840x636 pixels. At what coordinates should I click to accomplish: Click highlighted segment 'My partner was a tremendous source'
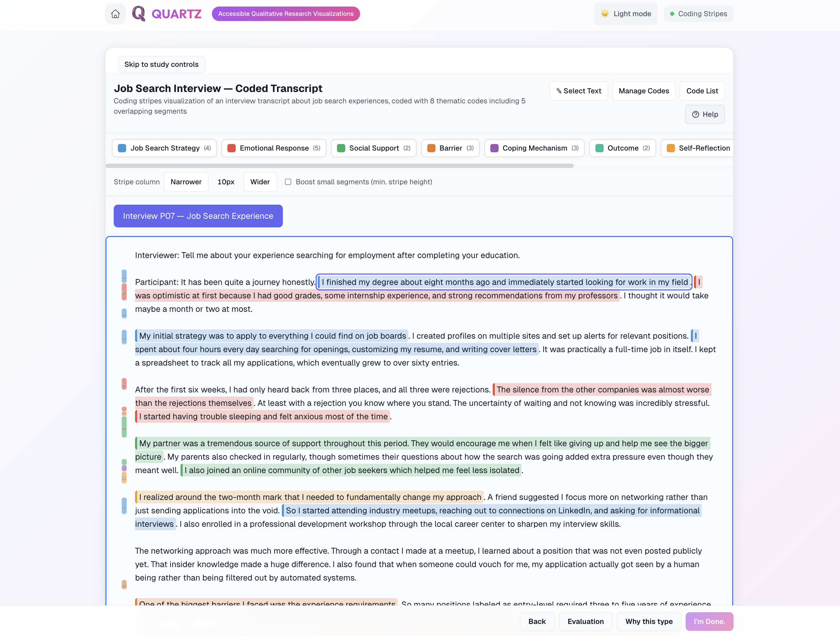pos(423,443)
